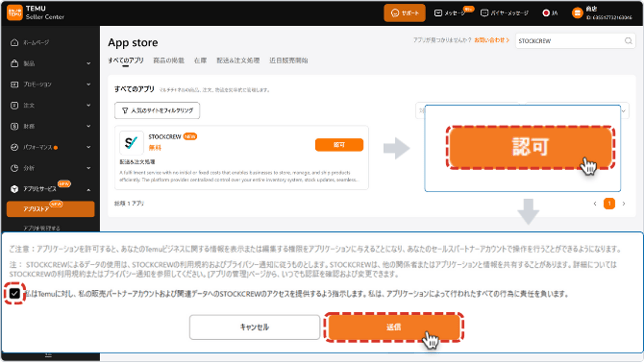Click the 無料 price label on card
The image size is (644, 363).
tap(155, 147)
